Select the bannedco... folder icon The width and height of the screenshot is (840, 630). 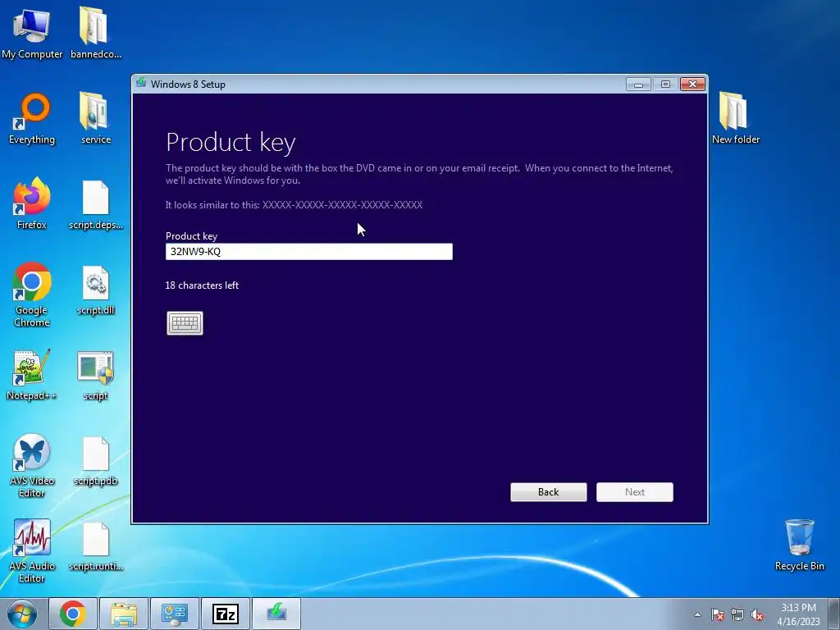[x=95, y=34]
